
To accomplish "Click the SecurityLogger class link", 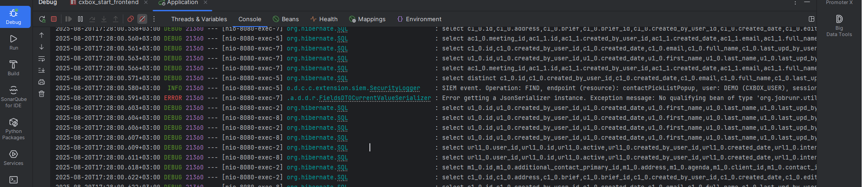I will 395,88.
